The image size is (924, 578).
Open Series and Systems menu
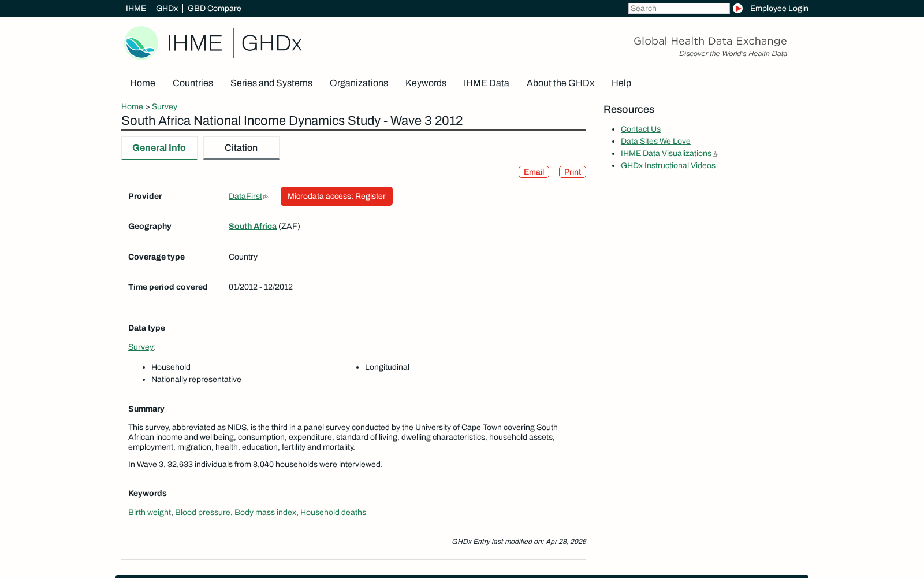271,83
